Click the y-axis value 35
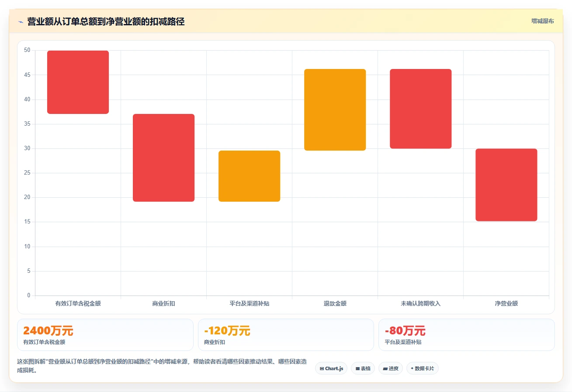 pos(27,124)
